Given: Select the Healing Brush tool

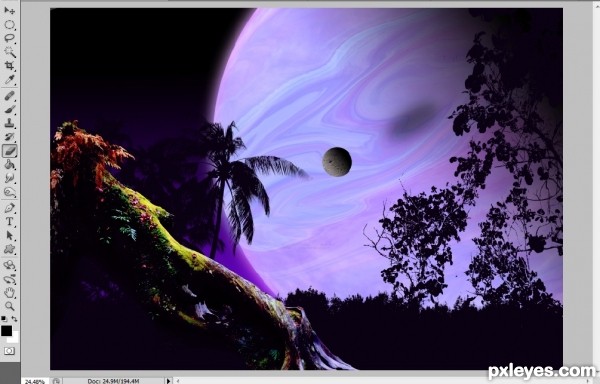Looking at the screenshot, I should 10,96.
